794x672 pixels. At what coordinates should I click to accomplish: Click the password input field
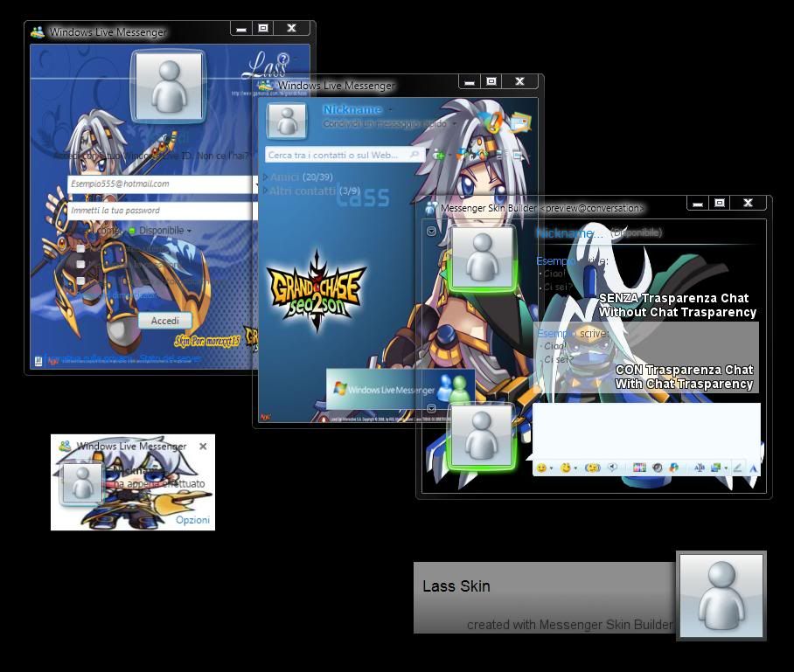tap(157, 211)
